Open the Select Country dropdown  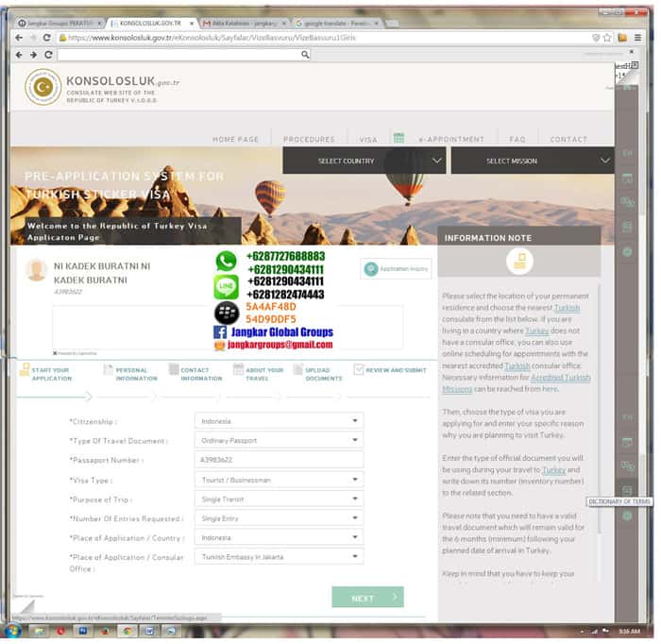coord(364,161)
